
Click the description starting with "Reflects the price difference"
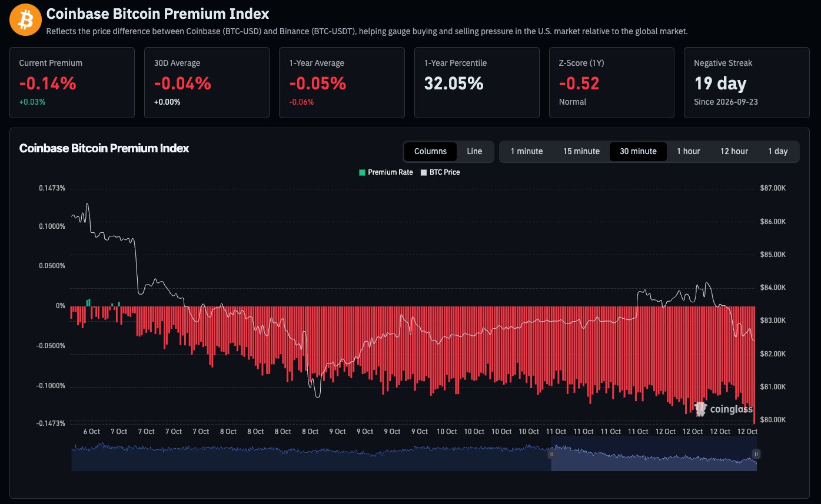[x=367, y=31]
